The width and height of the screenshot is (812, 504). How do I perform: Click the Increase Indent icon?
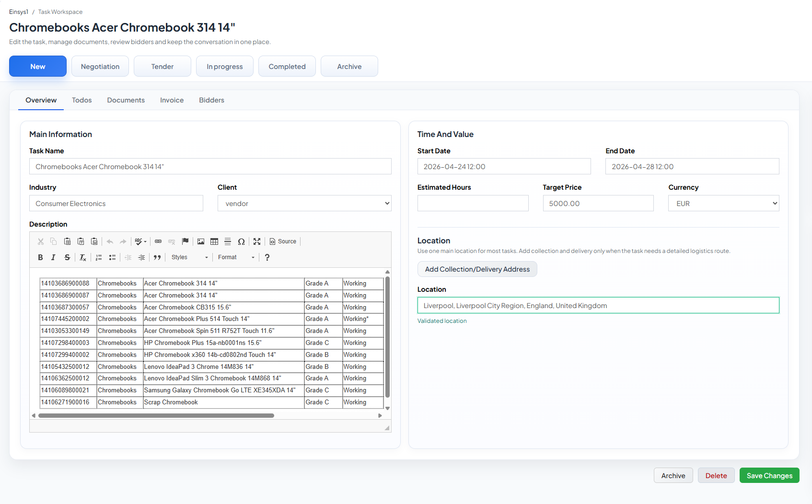141,257
